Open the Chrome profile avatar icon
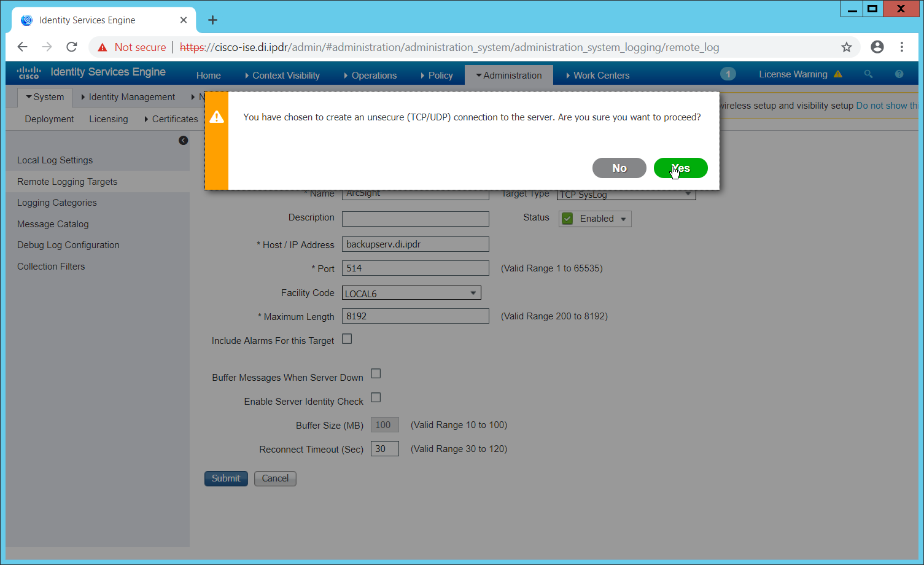 pos(877,47)
